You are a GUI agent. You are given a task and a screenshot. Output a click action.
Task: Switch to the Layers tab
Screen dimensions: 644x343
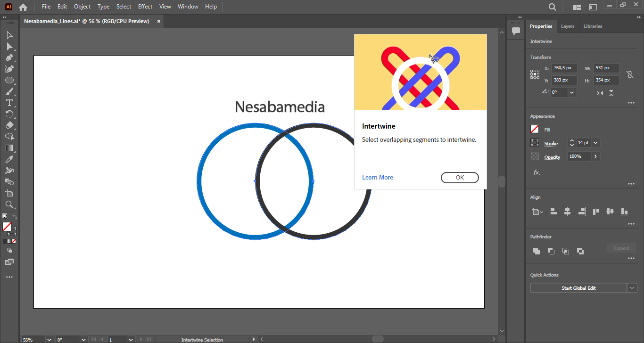[567, 26]
